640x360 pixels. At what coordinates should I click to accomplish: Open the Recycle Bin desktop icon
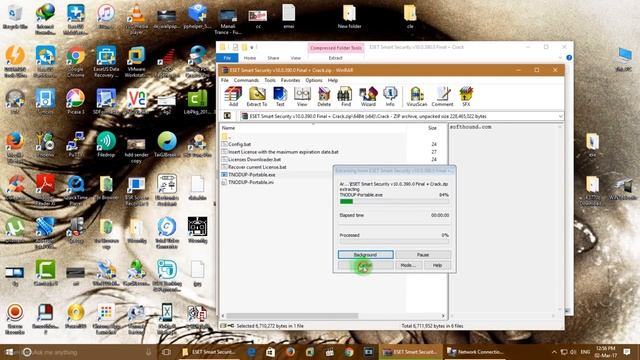[x=15, y=17]
